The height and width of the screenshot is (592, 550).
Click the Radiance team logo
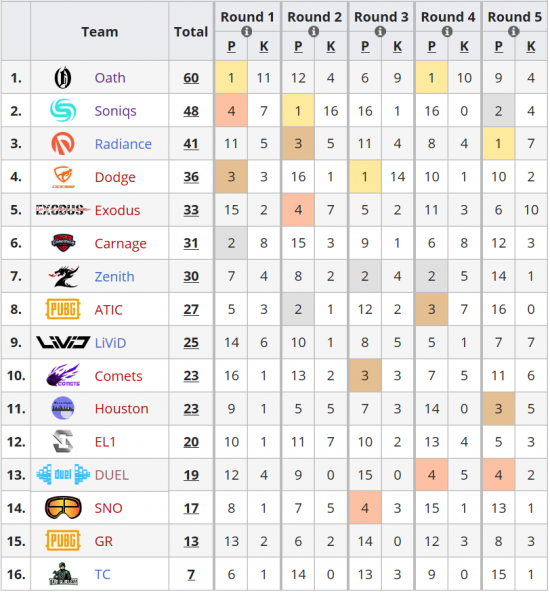(x=63, y=143)
